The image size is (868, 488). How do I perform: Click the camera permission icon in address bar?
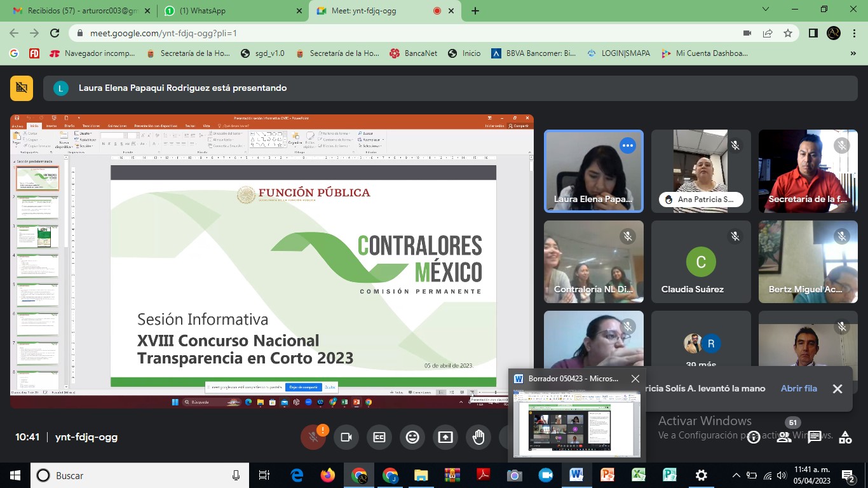(x=747, y=33)
